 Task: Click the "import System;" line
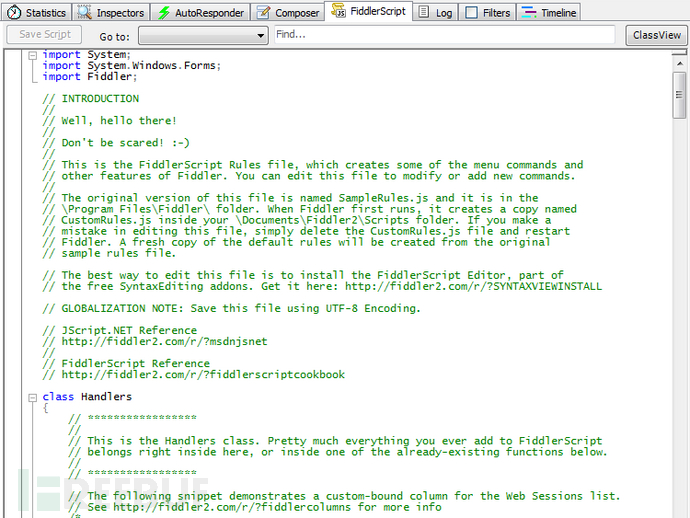[x=87, y=55]
